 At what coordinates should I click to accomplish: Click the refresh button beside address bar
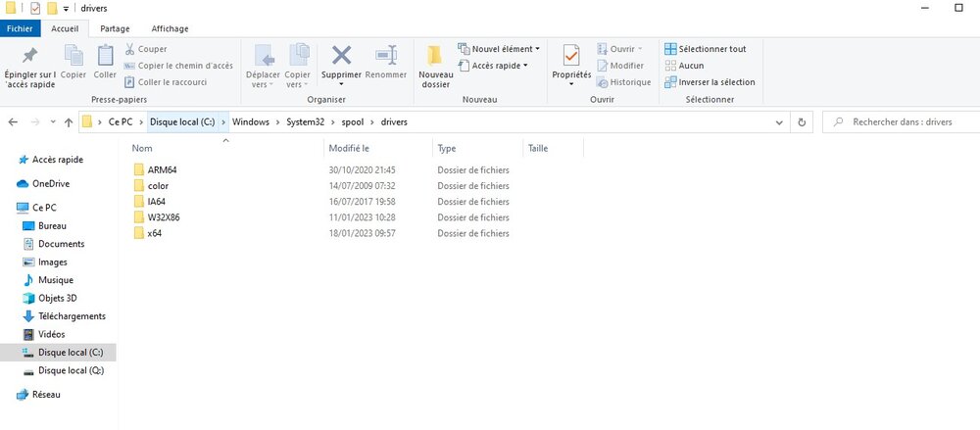click(x=803, y=122)
